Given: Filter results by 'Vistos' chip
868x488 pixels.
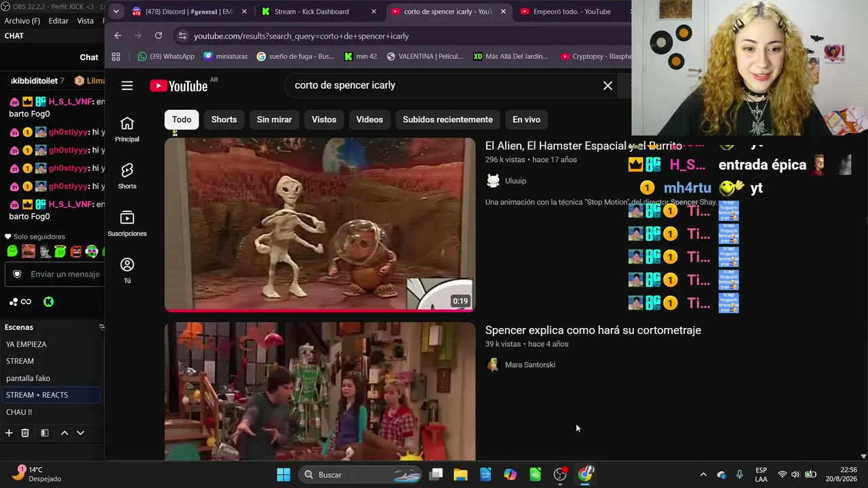Looking at the screenshot, I should (324, 119).
